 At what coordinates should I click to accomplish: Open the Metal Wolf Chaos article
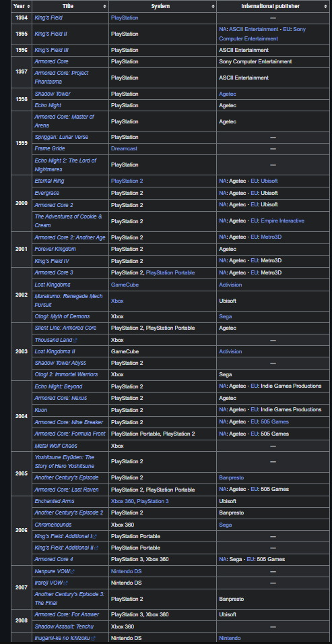click(56, 446)
